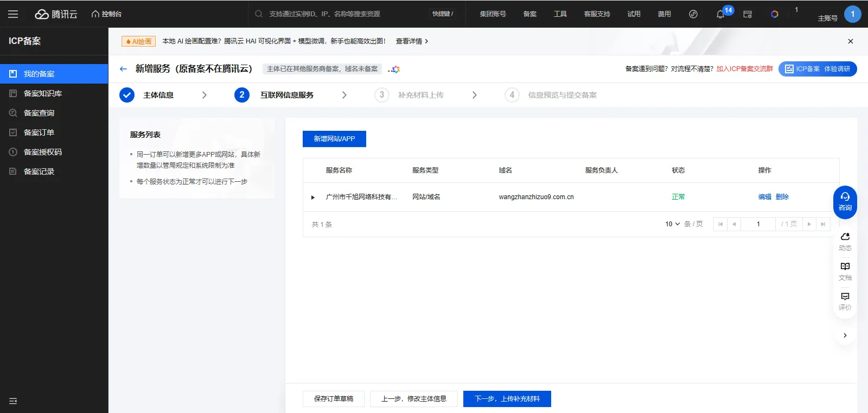Open the 控制台 console home

click(106, 14)
